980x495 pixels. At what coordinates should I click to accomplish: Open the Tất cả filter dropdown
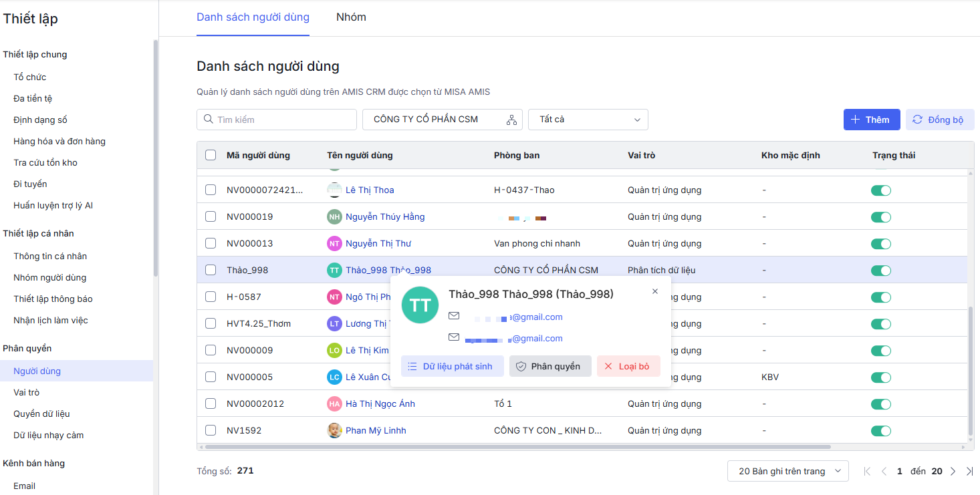tap(588, 120)
